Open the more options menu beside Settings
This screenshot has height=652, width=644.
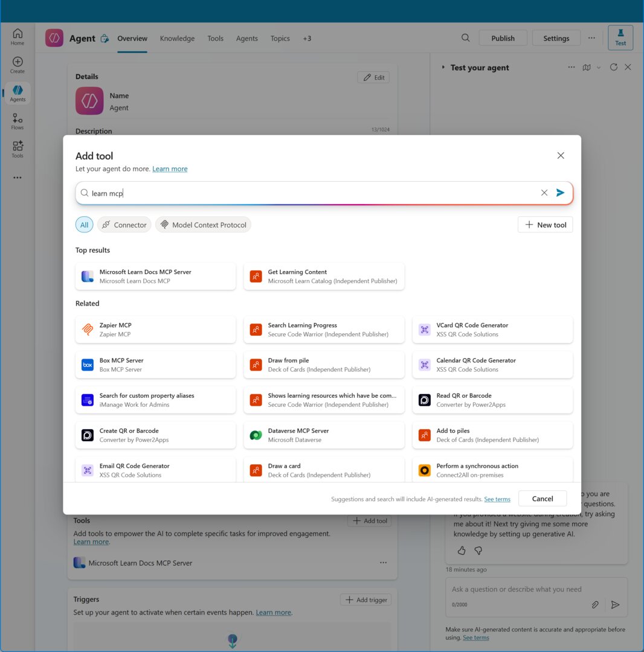(591, 37)
